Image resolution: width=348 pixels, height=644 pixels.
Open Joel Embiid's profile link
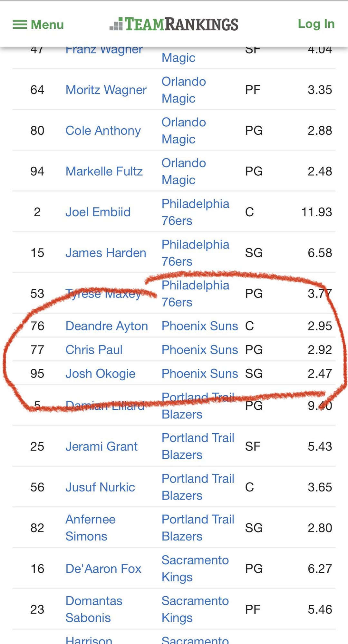(x=98, y=212)
